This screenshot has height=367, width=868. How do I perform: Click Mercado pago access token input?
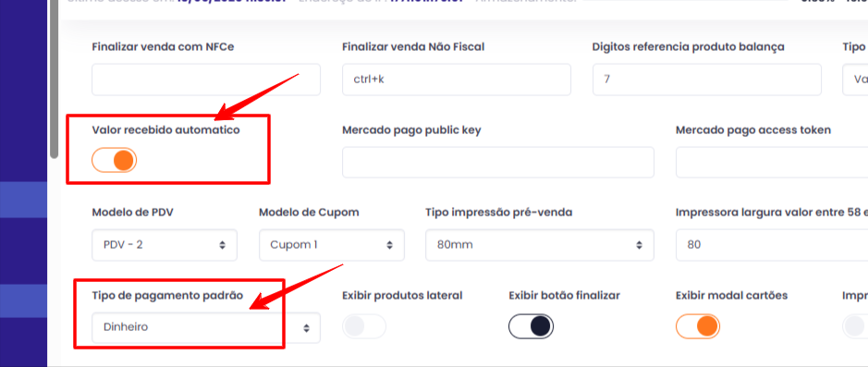772,162
